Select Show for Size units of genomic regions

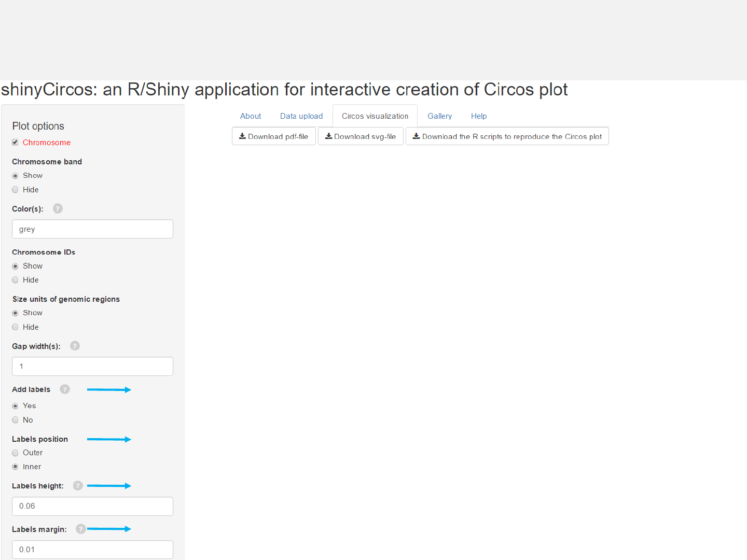pos(15,313)
